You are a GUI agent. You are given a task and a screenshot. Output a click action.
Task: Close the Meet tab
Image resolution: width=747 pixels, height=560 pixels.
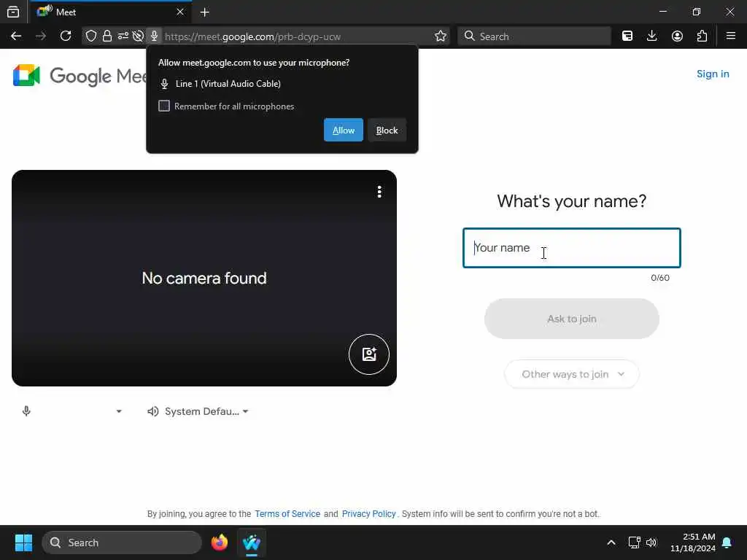click(180, 12)
